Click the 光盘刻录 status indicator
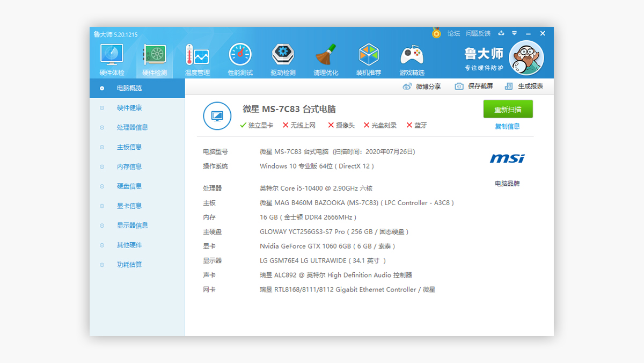Screen dimensions: 644x363 click(380, 125)
